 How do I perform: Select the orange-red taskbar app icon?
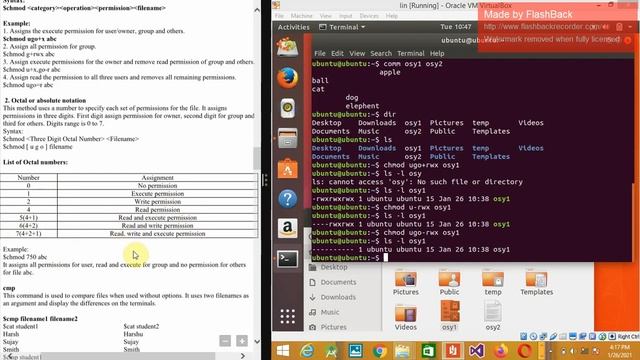(452, 351)
